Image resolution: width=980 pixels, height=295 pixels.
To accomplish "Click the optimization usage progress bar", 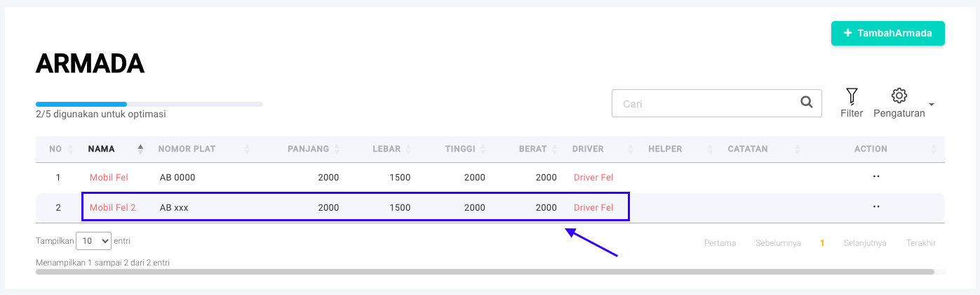I will point(149,104).
